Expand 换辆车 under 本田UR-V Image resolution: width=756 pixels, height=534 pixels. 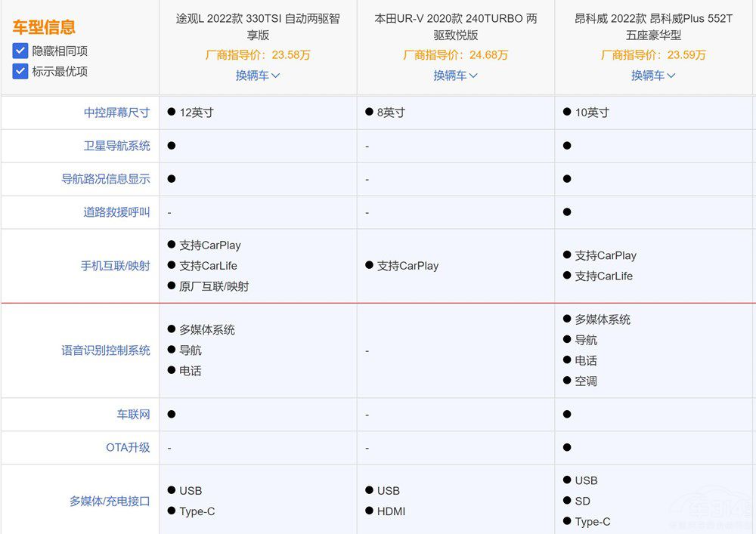pos(455,76)
